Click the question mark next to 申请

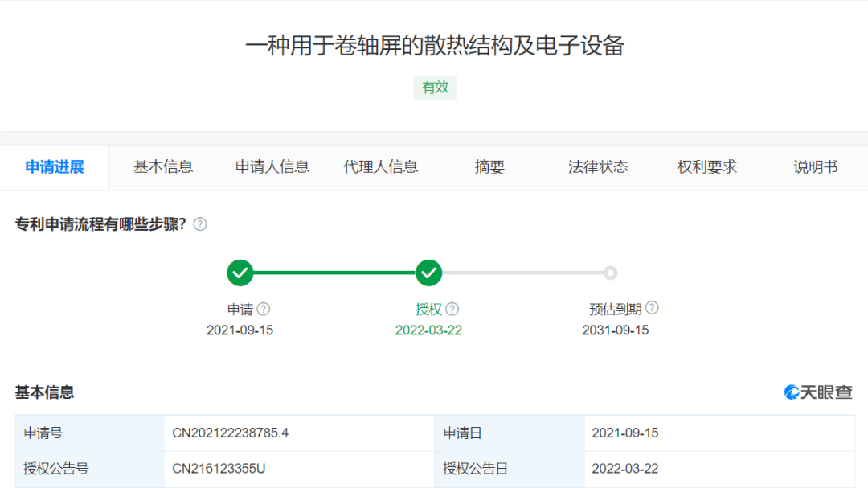click(x=264, y=309)
